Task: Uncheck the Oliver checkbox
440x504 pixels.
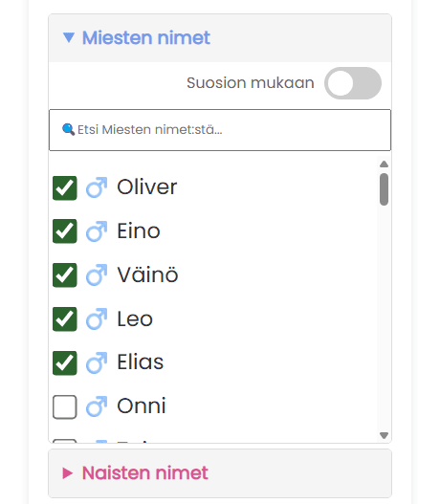Action: (65, 188)
